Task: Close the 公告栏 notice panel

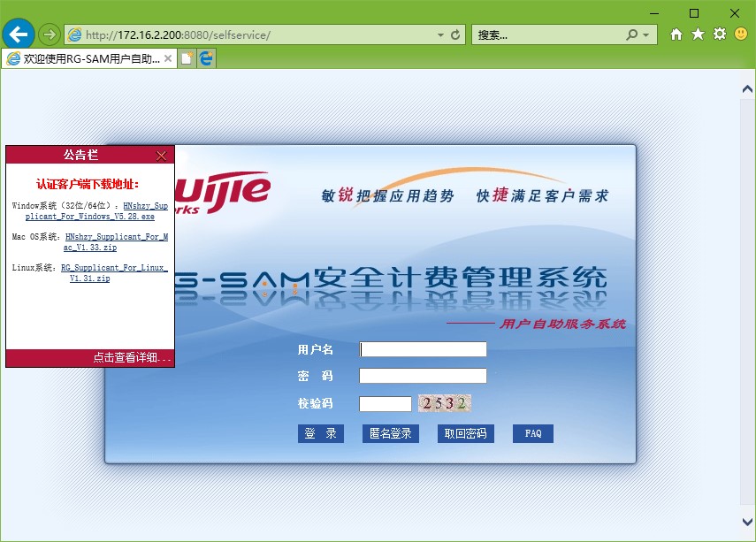Action: click(162, 156)
